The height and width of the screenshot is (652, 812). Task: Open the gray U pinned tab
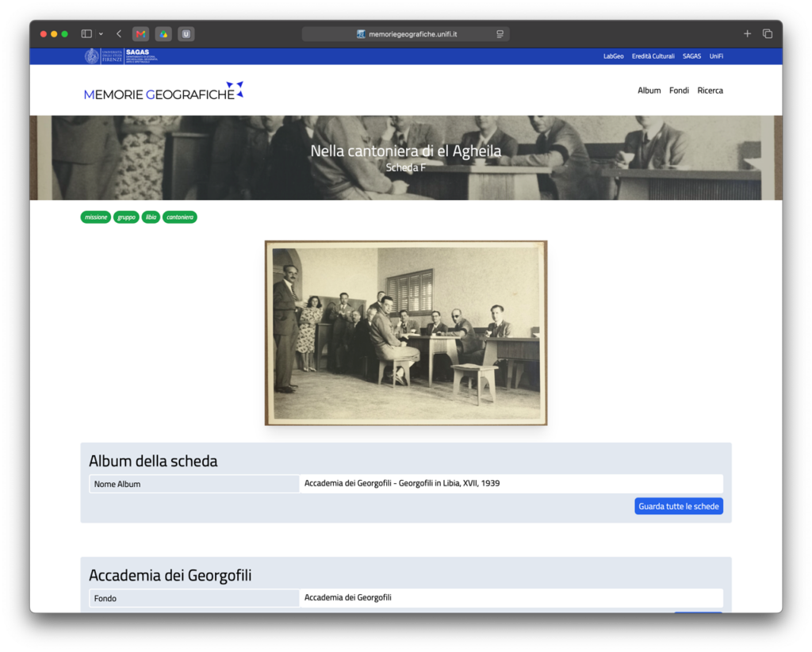[186, 34]
